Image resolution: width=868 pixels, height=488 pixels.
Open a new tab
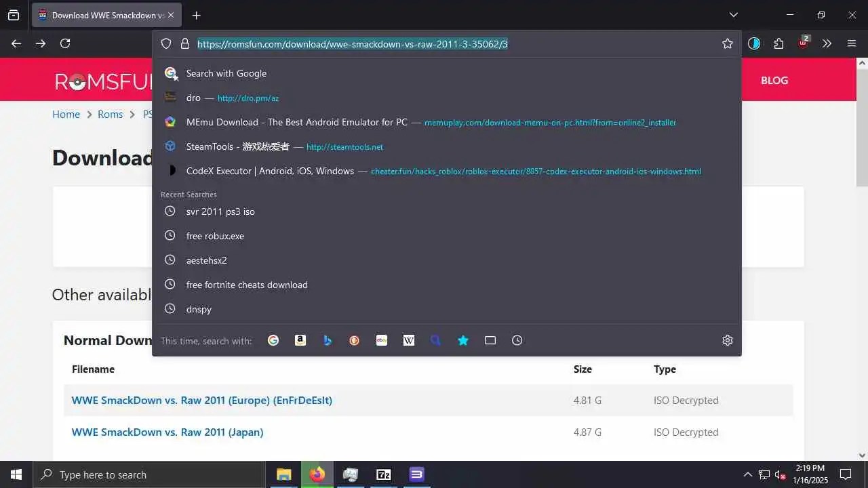click(x=196, y=15)
